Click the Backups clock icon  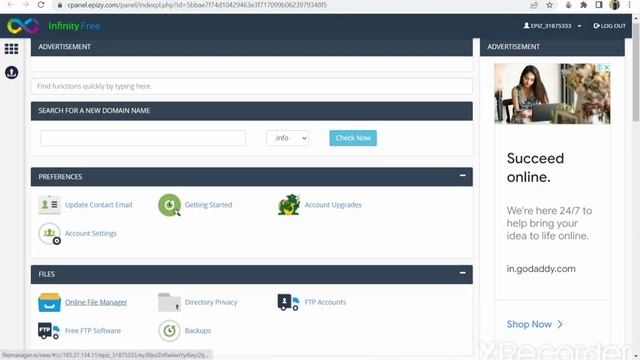click(x=169, y=331)
